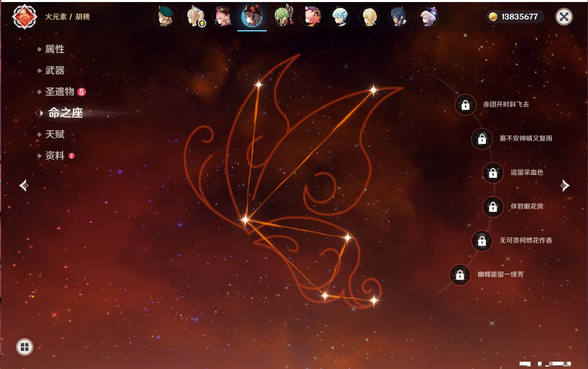Open the grid menu icon at bottom left
This screenshot has width=588, height=369.
[24, 347]
